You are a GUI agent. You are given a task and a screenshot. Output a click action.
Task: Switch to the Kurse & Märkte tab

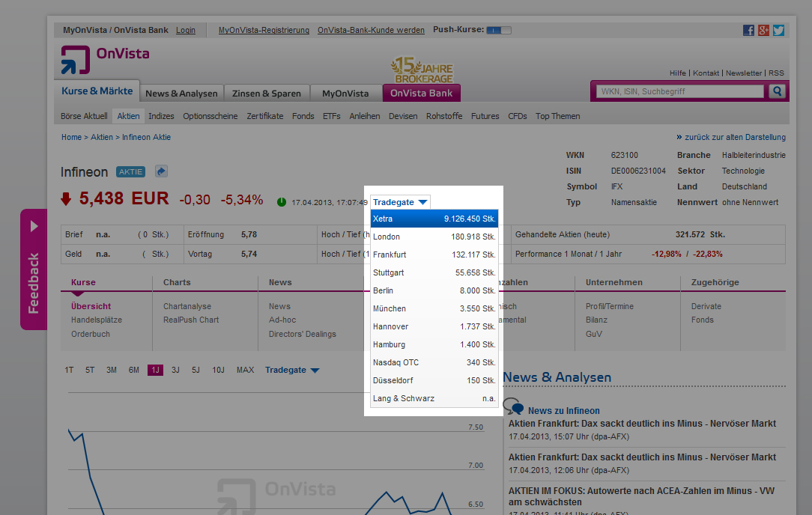click(x=97, y=91)
